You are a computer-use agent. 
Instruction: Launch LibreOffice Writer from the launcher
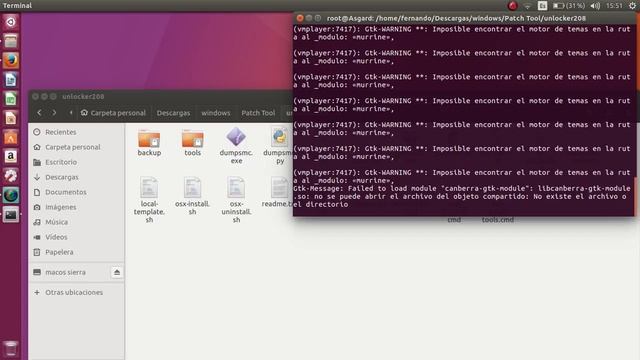[11, 80]
